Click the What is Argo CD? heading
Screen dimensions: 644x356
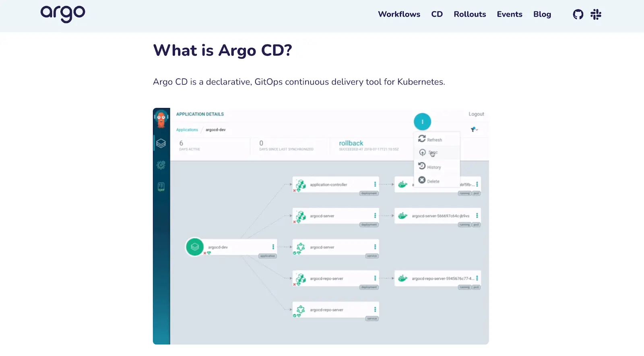(x=223, y=50)
